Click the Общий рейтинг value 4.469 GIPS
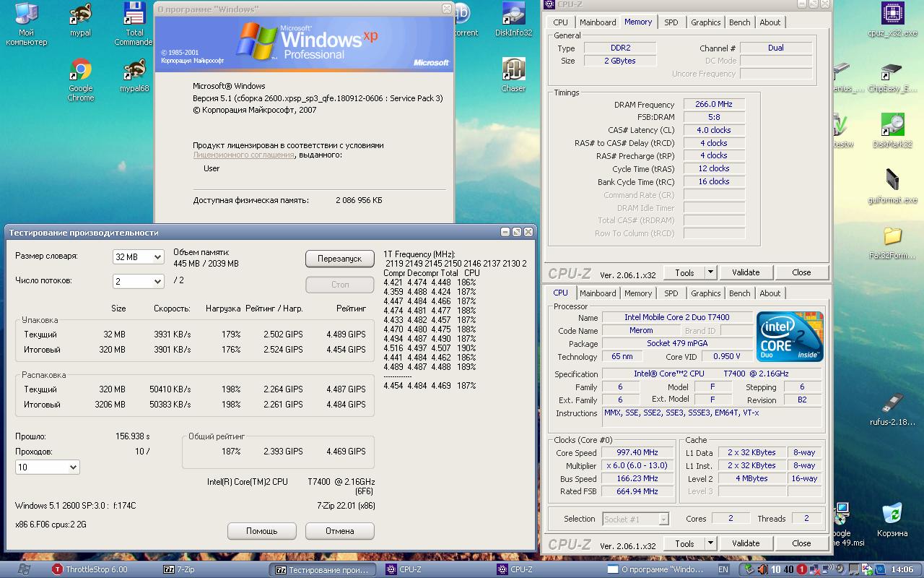This screenshot has width=924, height=578. (x=346, y=452)
